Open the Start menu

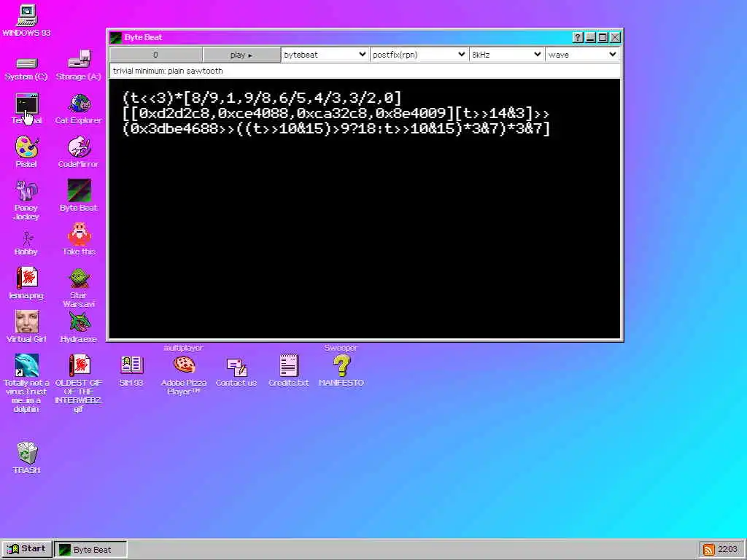pos(27,549)
